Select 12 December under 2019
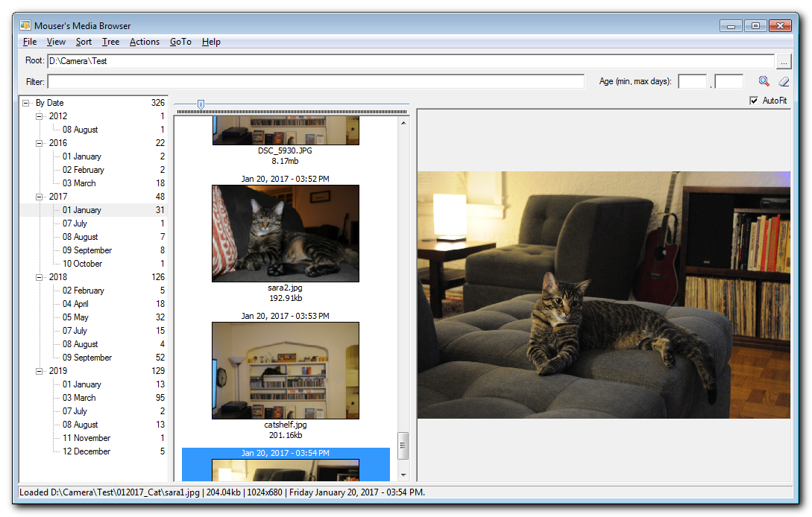This screenshot has height=517, width=812. [x=86, y=451]
